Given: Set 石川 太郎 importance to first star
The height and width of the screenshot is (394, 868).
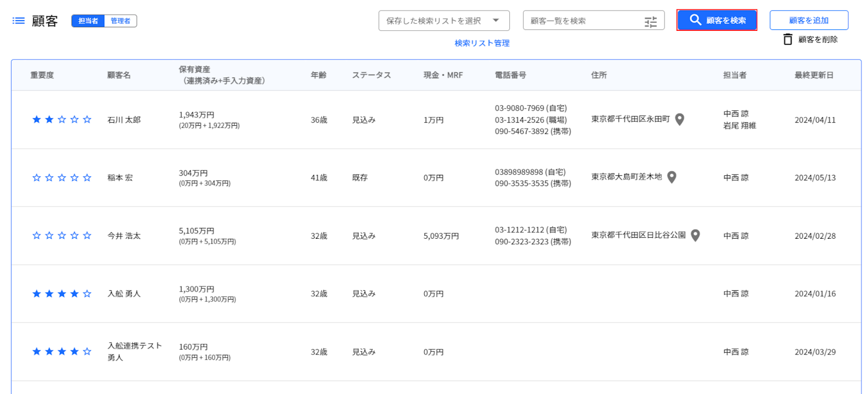Looking at the screenshot, I should coord(36,119).
